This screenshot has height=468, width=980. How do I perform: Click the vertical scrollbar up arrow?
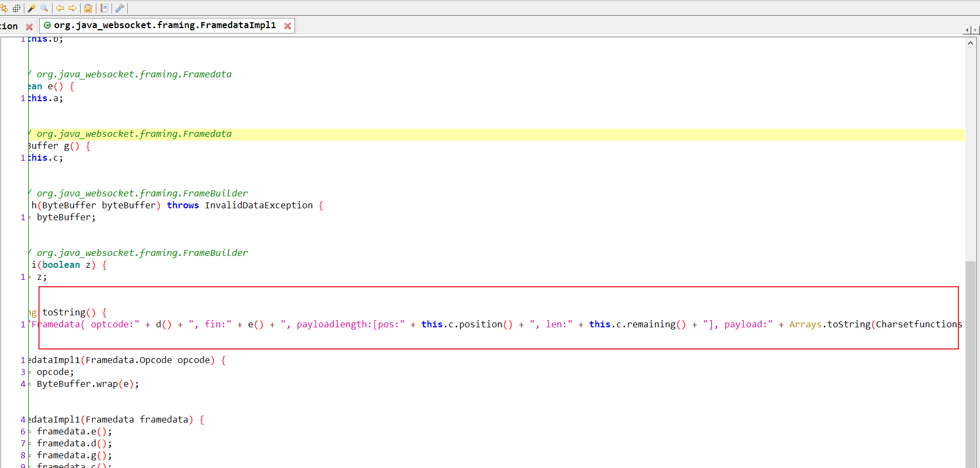(x=970, y=43)
